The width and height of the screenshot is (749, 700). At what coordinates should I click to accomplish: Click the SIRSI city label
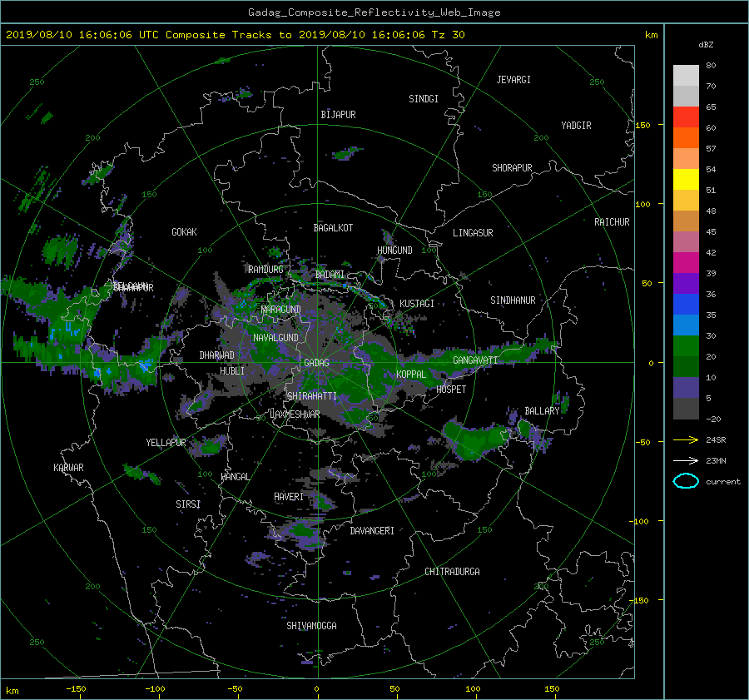(188, 504)
